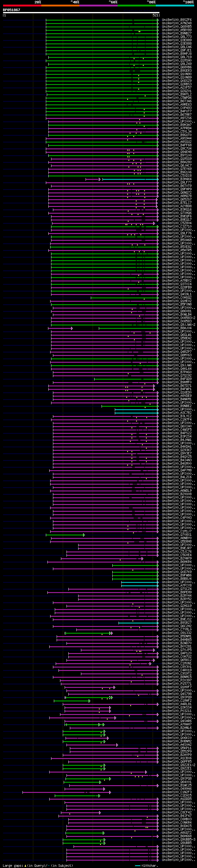Select label UniRef100_C8CF42
Screen dimensions: 197x868
(x=177, y=812)
